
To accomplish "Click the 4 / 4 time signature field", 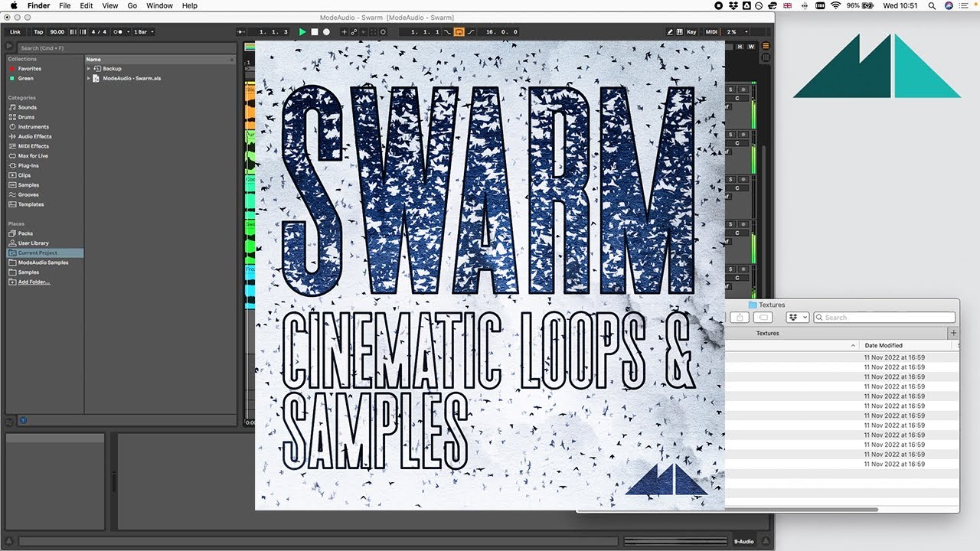I will 99,32.
